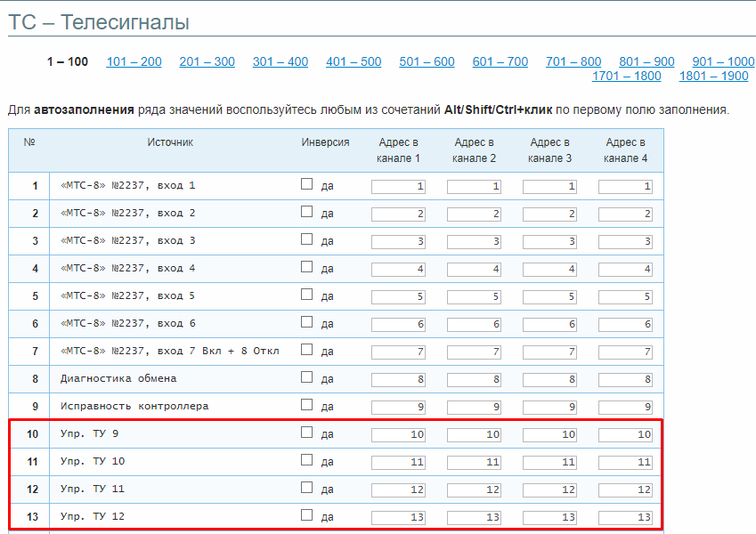Enable inversion for row 1 МТС-8 вход 1

(x=307, y=184)
